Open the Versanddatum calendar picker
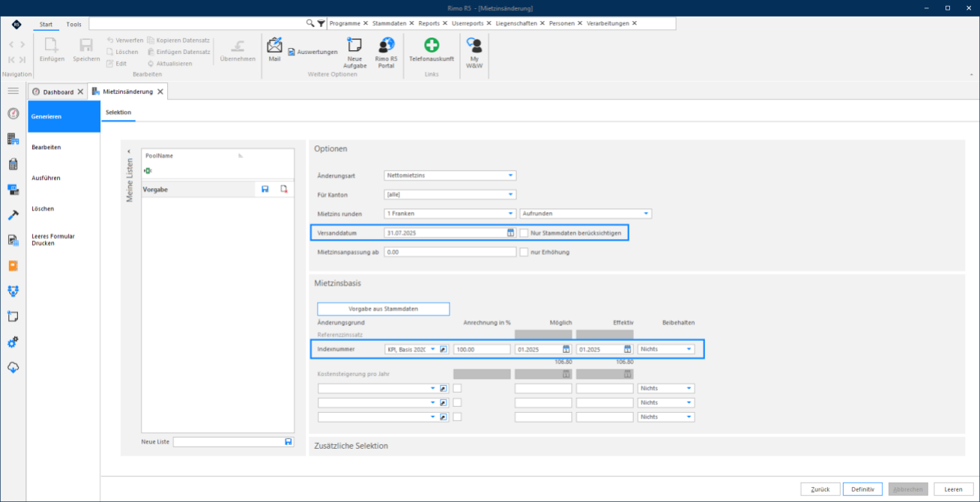The height and width of the screenshot is (502, 980). (510, 233)
